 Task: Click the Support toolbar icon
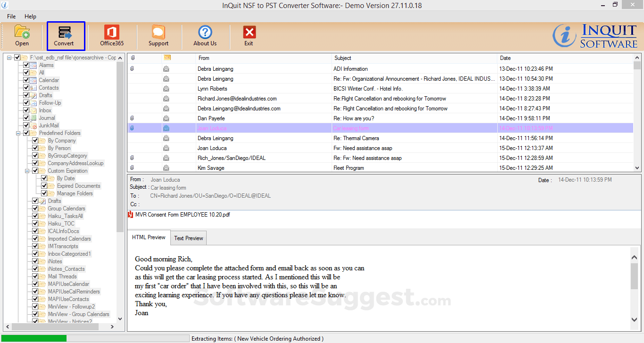158,36
